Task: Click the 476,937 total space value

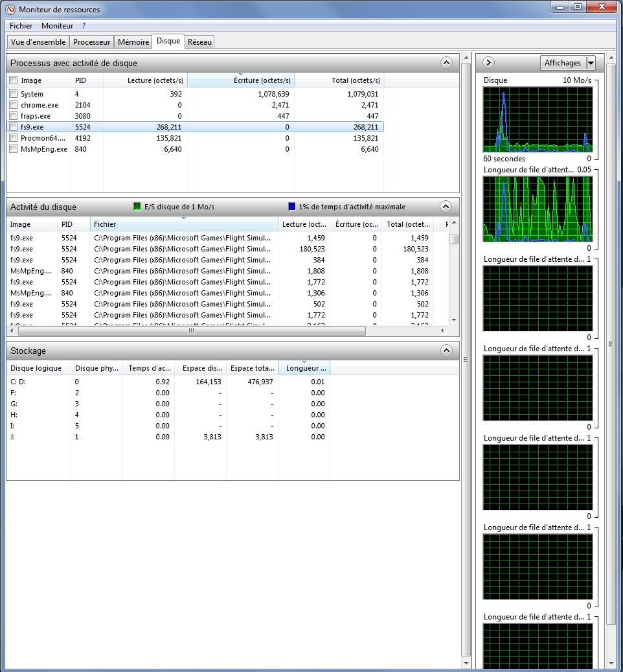Action: coord(260,382)
